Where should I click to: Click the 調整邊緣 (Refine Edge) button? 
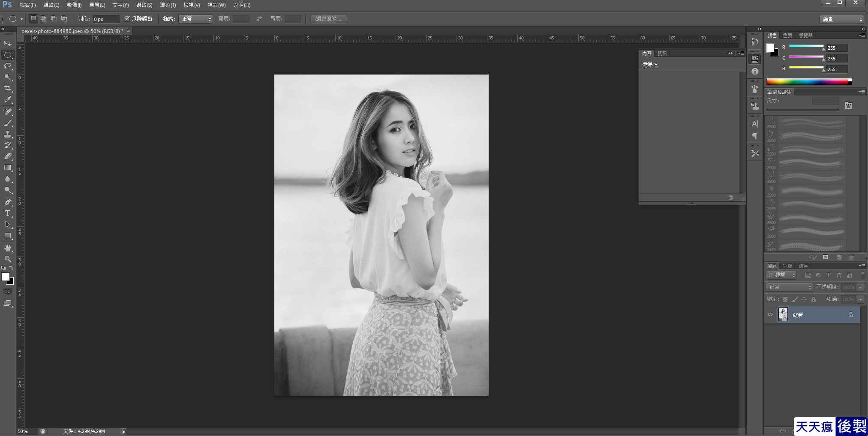tap(328, 19)
